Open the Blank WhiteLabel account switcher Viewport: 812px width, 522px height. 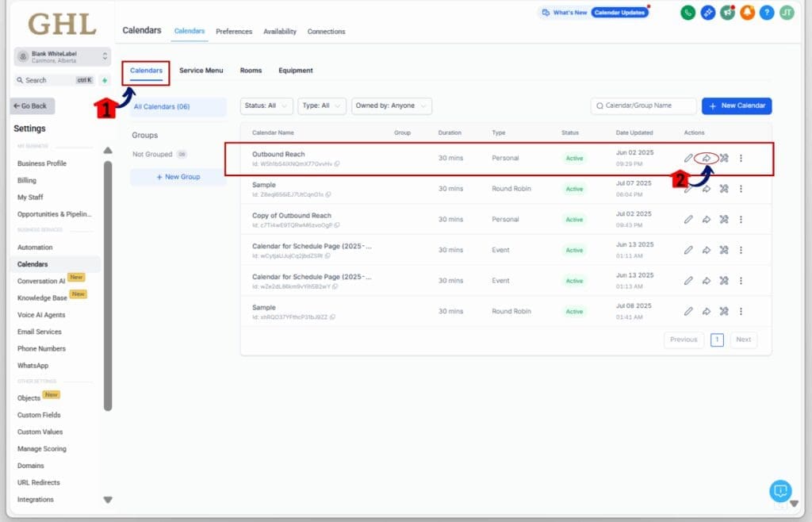click(x=62, y=57)
